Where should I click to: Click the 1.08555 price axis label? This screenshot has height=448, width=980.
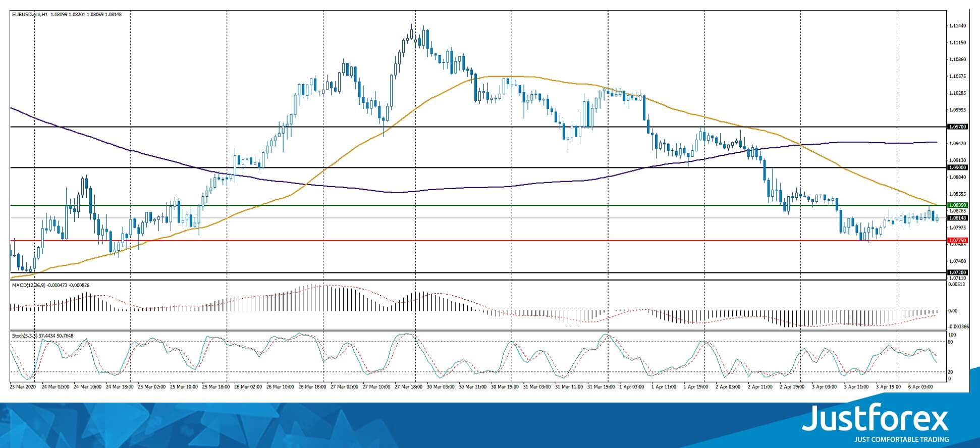pyautogui.click(x=957, y=194)
